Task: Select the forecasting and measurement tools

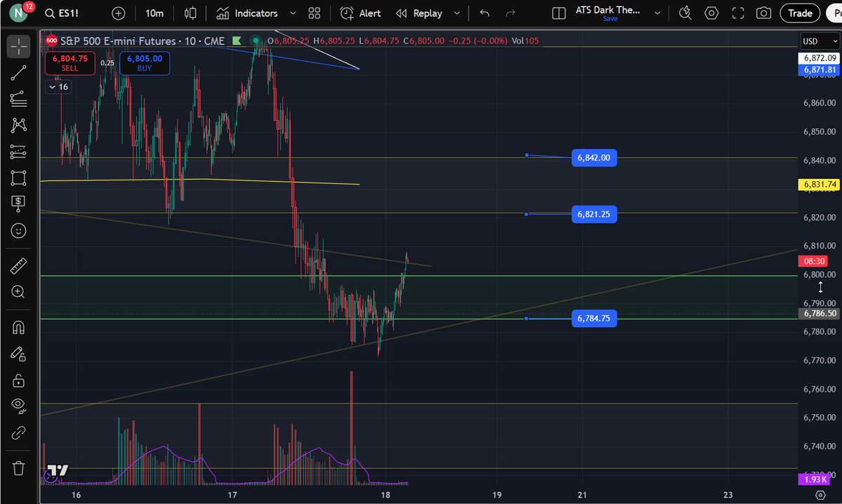Action: coord(18,152)
